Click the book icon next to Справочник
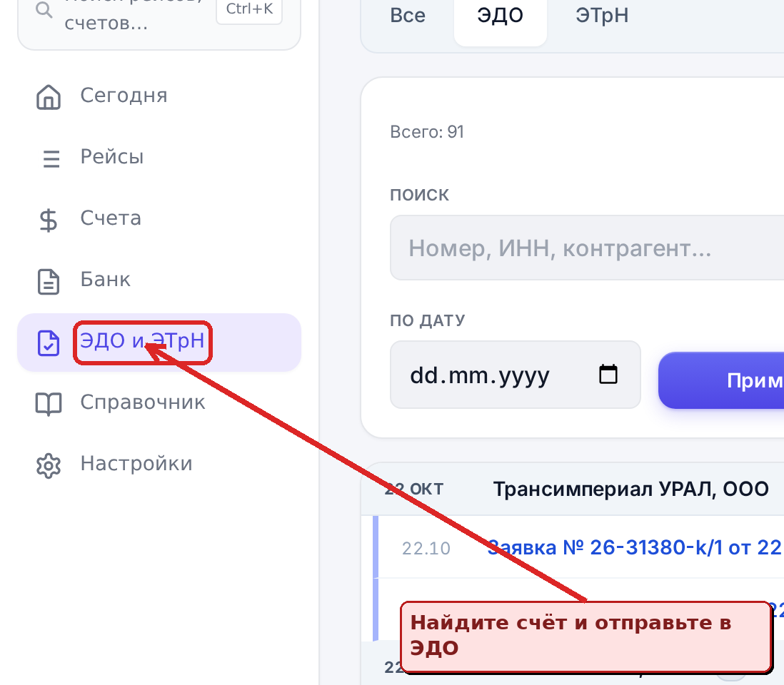This screenshot has height=685, width=784. tap(49, 404)
